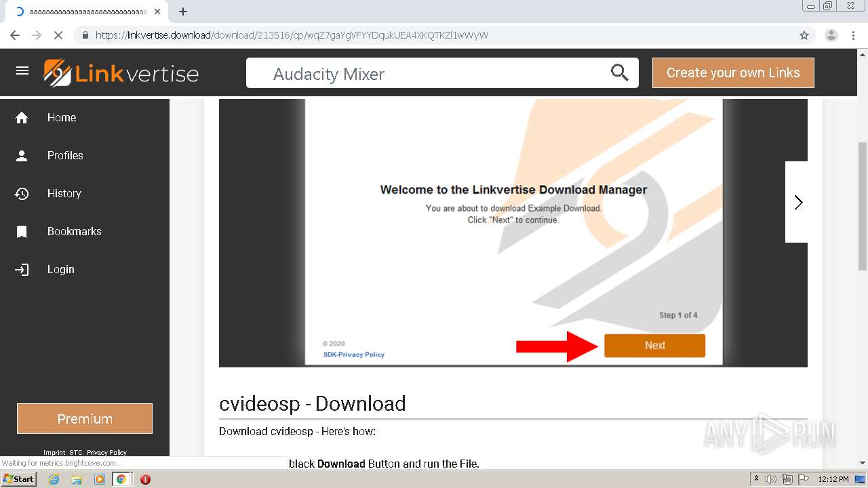Viewport: 868px width, 488px height.
Task: Bookmark this page with star icon
Action: click(x=804, y=35)
